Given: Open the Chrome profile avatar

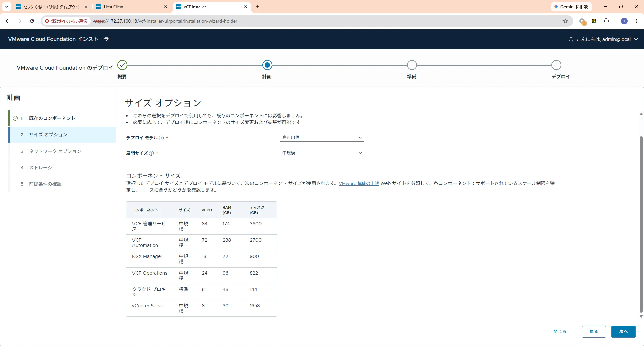Looking at the screenshot, I should pyautogui.click(x=624, y=21).
